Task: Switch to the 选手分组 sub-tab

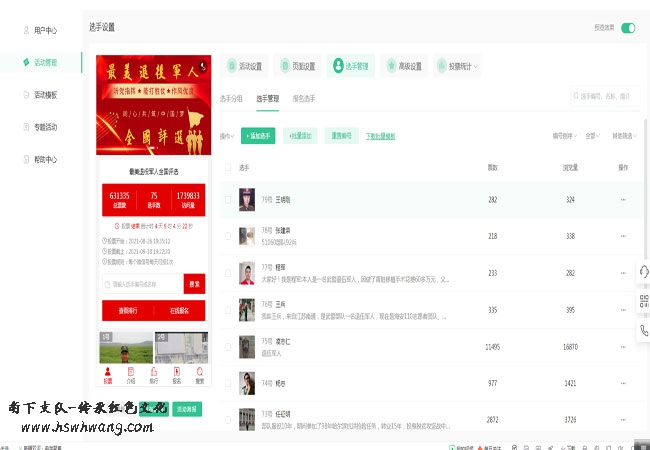Action: (231, 99)
